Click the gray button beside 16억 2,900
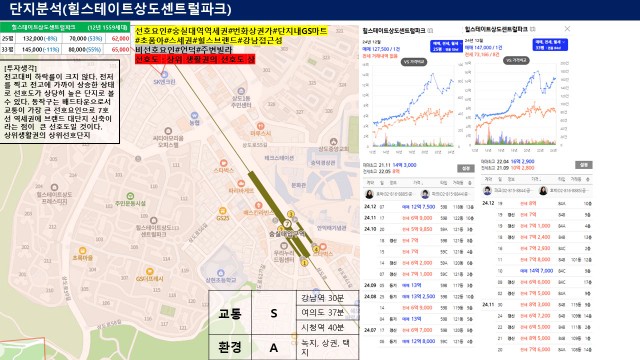Viewport: 640px width, 360px height. 583,165
